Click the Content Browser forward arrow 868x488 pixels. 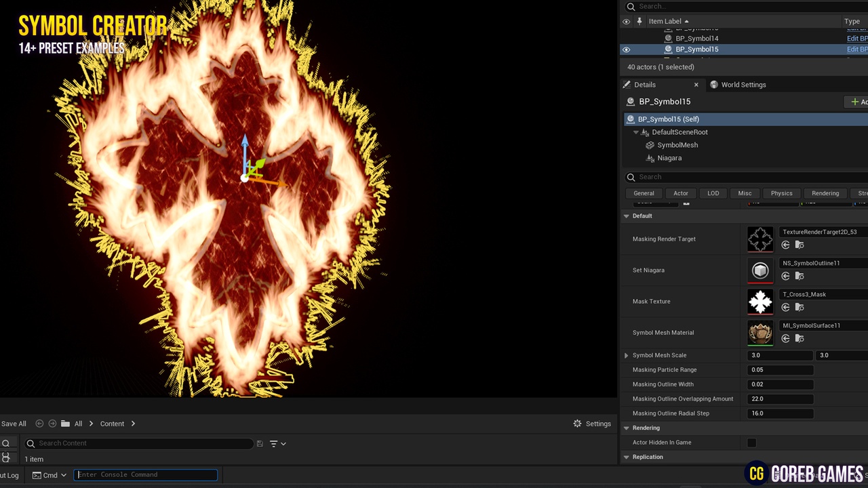click(x=52, y=424)
